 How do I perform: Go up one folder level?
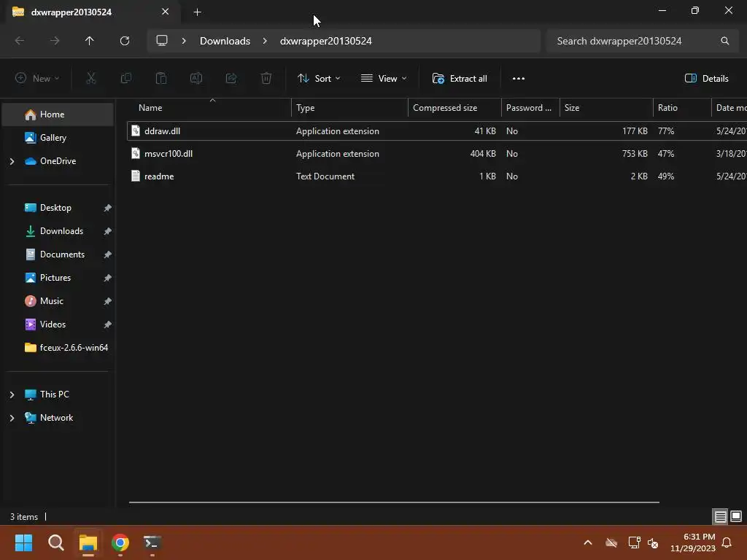tap(90, 41)
